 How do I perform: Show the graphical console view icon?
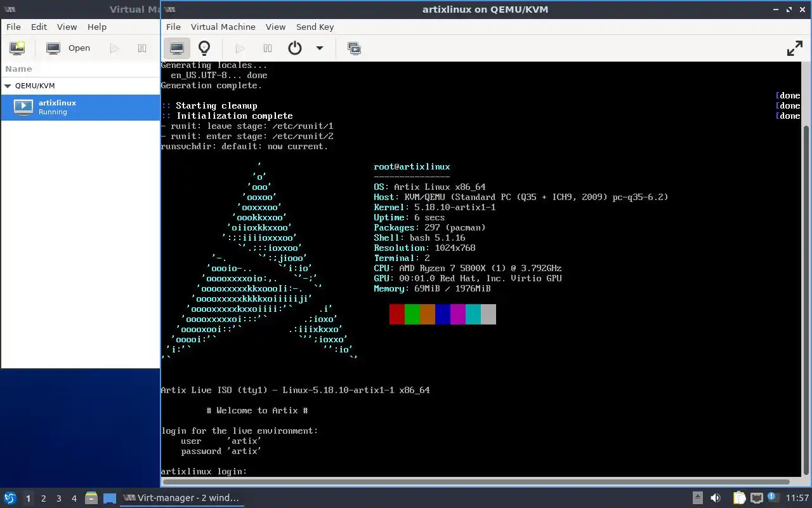(x=177, y=48)
